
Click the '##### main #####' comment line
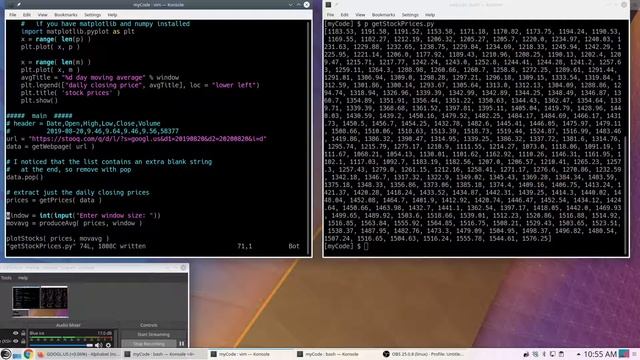(x=39, y=116)
